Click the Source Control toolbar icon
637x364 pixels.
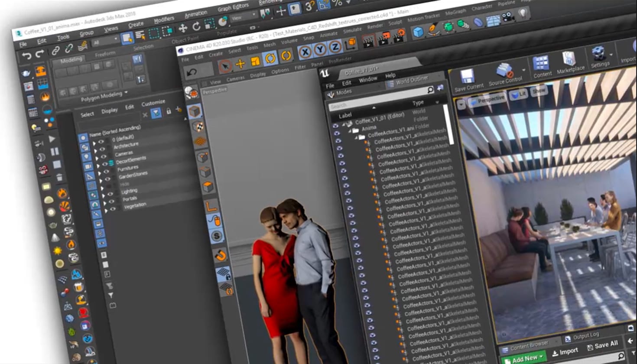click(x=504, y=71)
